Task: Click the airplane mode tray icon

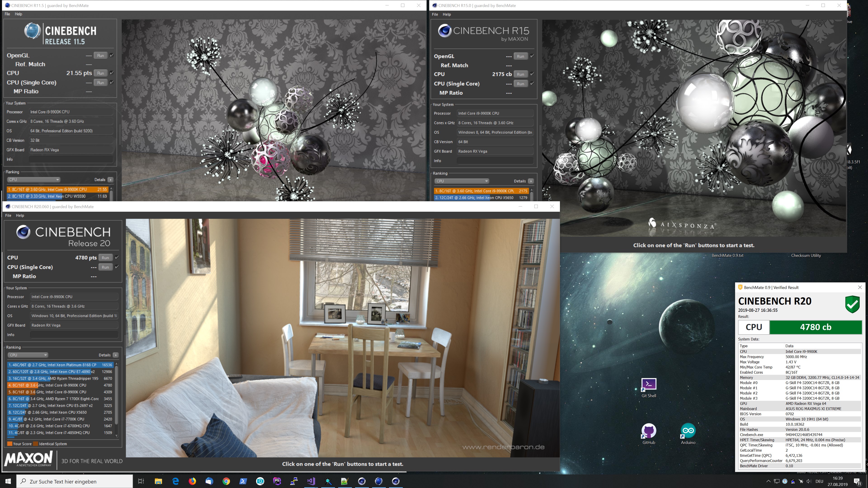Action: point(801,481)
